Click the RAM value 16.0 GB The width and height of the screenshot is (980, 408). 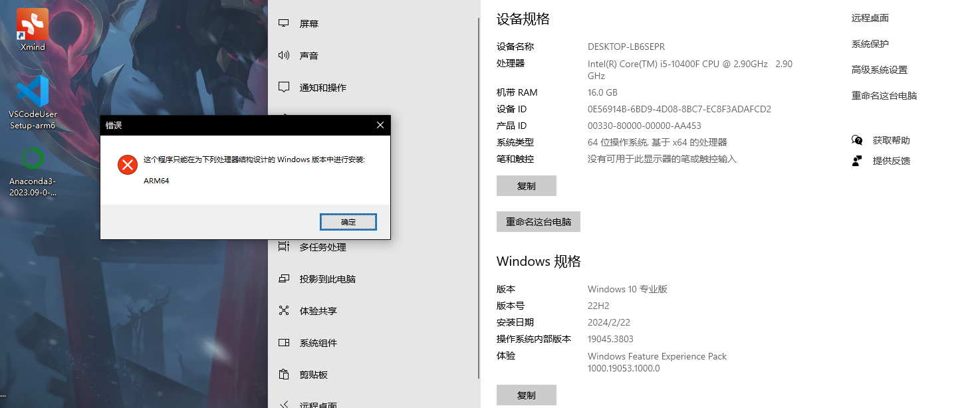tap(602, 92)
